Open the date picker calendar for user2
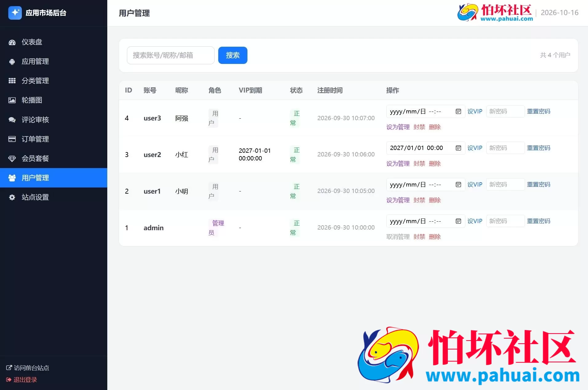 pyautogui.click(x=458, y=148)
